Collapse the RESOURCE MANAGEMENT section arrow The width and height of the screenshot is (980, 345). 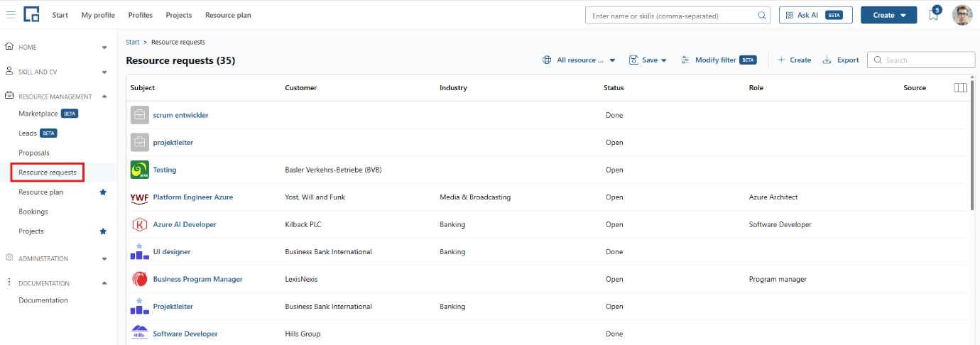coord(104,97)
